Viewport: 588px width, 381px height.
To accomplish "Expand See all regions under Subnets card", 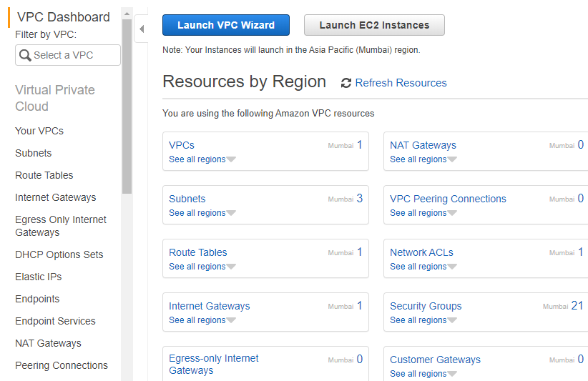I will click(202, 213).
